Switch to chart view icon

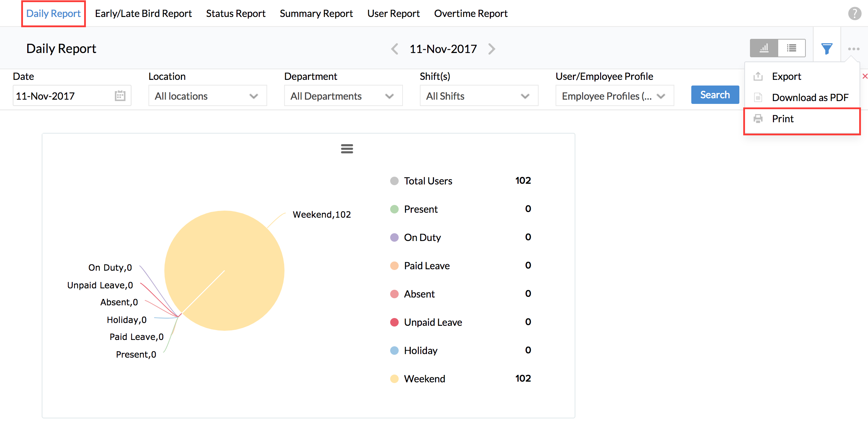[764, 48]
